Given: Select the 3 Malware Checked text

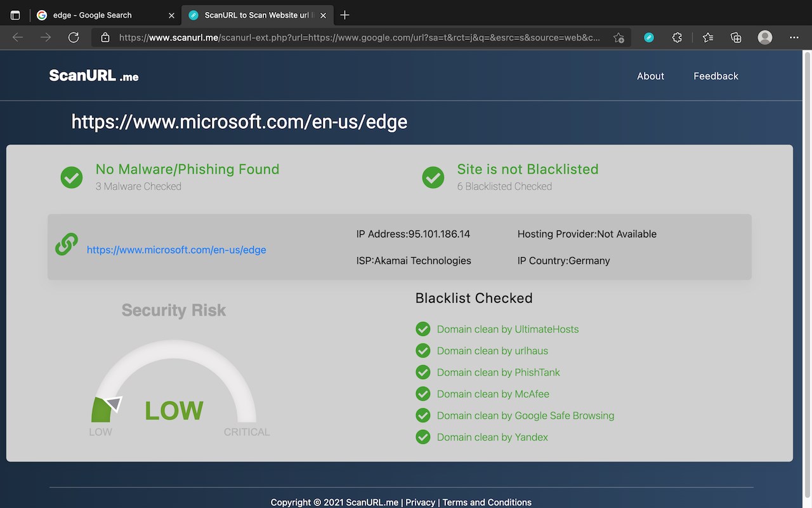Looking at the screenshot, I should [138, 186].
